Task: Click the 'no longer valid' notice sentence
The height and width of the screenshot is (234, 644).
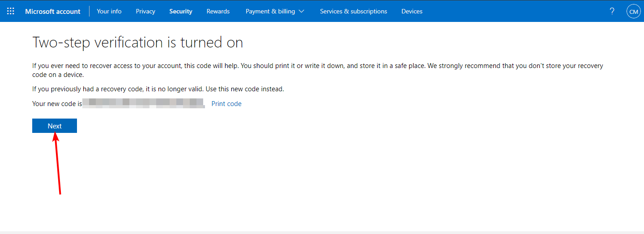Action: (158, 89)
